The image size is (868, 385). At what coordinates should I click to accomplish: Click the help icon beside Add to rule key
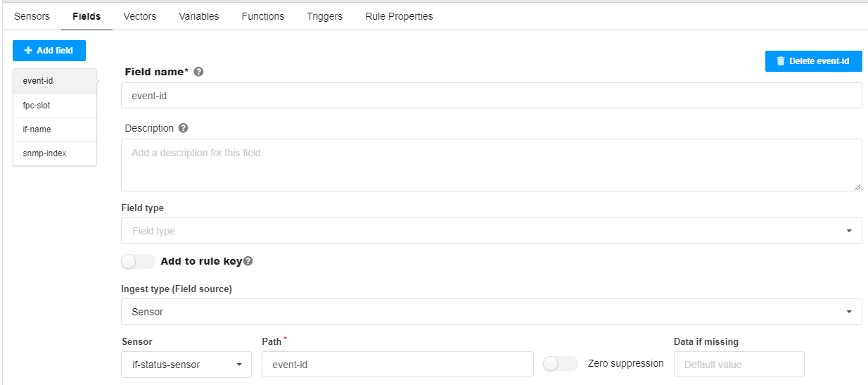(x=248, y=261)
